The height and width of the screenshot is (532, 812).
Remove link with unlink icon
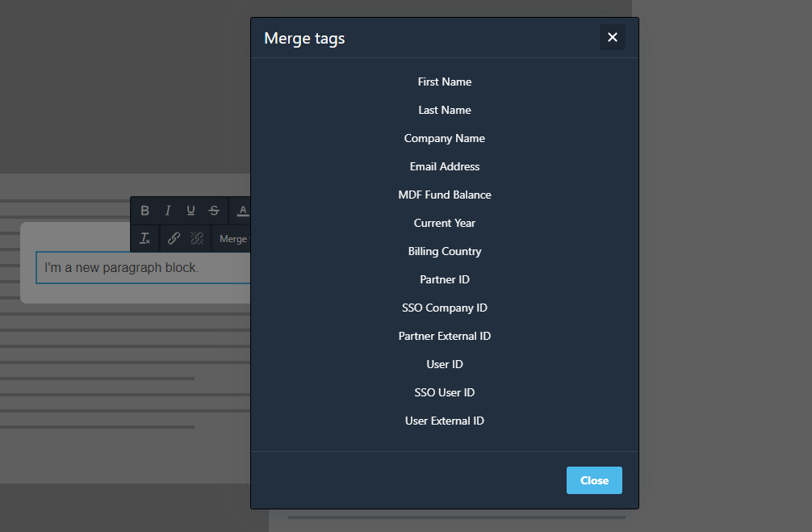click(x=197, y=238)
